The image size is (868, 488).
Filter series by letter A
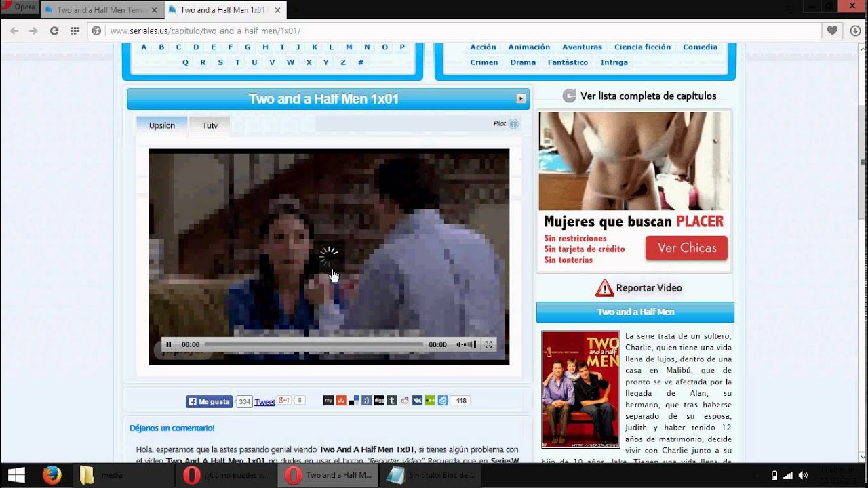pos(144,47)
